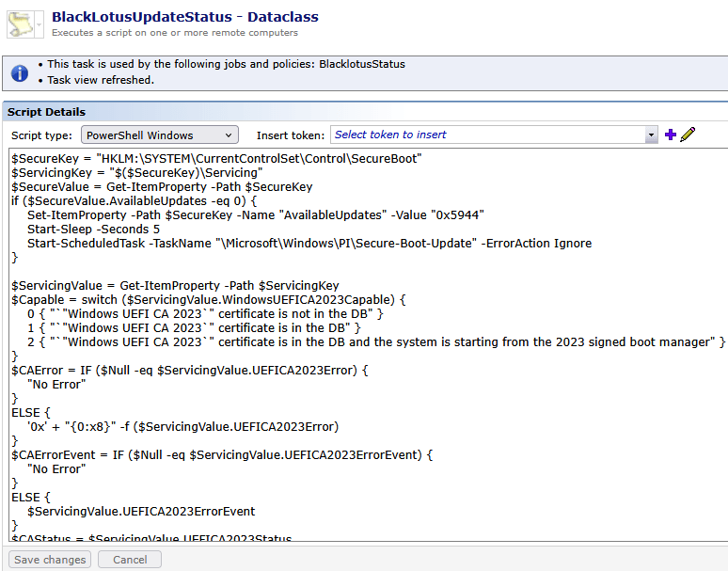The width and height of the screenshot is (728, 571).
Task: Click the Task view refreshed message
Action: pos(101,80)
